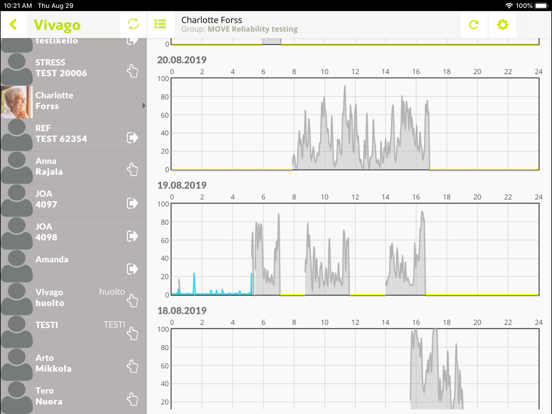Select JOA 4098 user
Screen dimensions: 552x414
74,233
